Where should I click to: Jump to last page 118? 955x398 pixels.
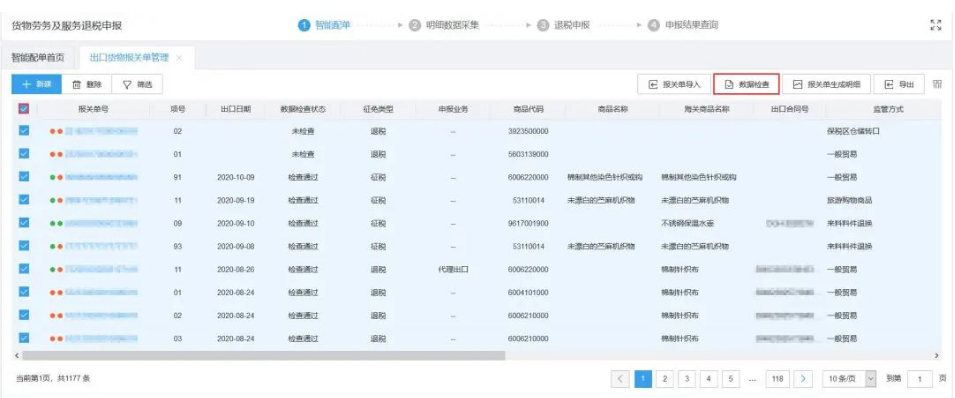(778, 378)
